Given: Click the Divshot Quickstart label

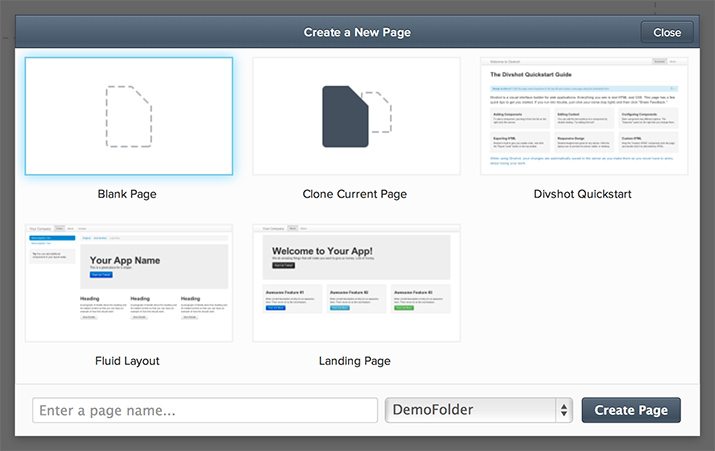Looking at the screenshot, I should coord(583,194).
